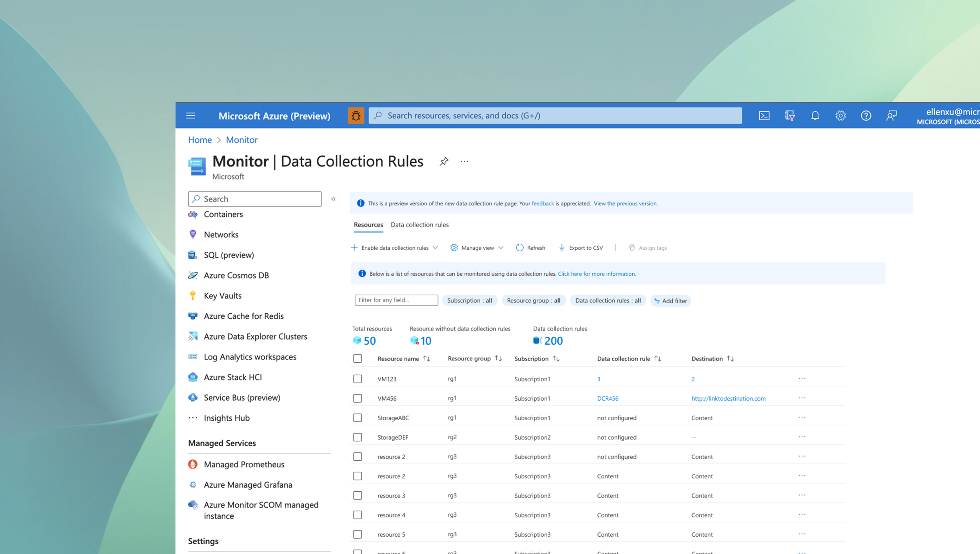Select the StorageABC row checkbox
The height and width of the screenshot is (554, 980).
(x=357, y=418)
